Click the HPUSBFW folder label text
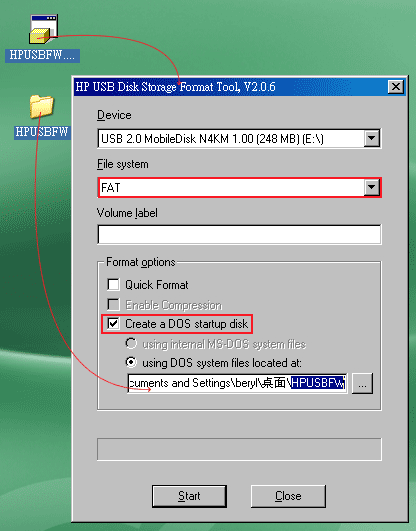The height and width of the screenshot is (531, 416). (42, 132)
